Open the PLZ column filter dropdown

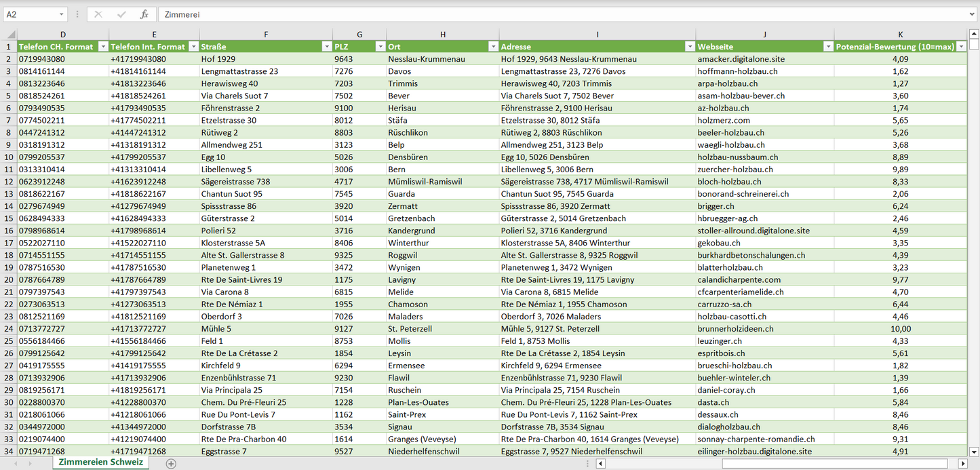[379, 47]
